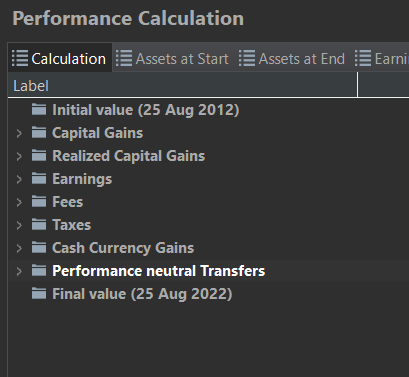Click the folder icon next to Fees
Screen dimensions: 409x377
39,201
